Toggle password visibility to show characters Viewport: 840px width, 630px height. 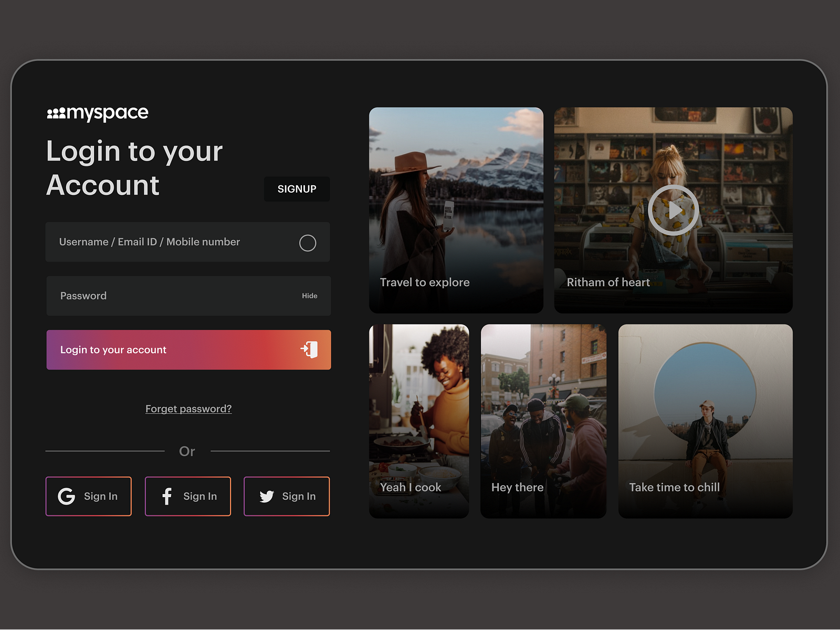click(x=310, y=296)
